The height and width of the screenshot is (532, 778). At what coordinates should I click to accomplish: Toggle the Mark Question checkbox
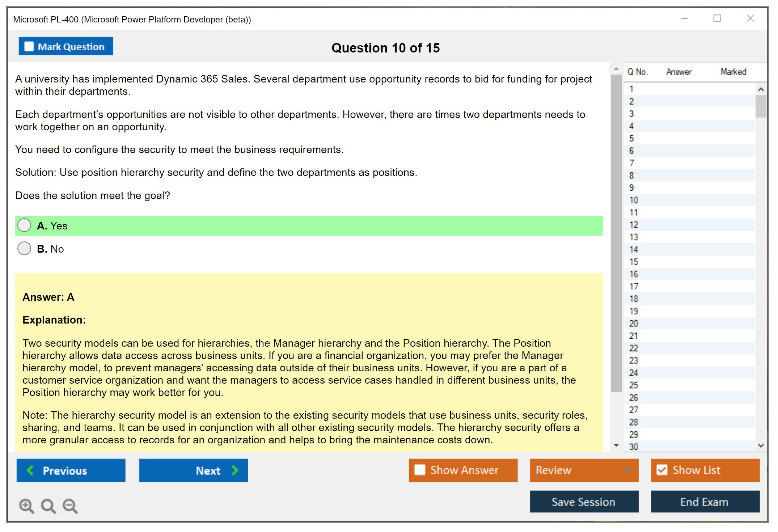tap(29, 46)
